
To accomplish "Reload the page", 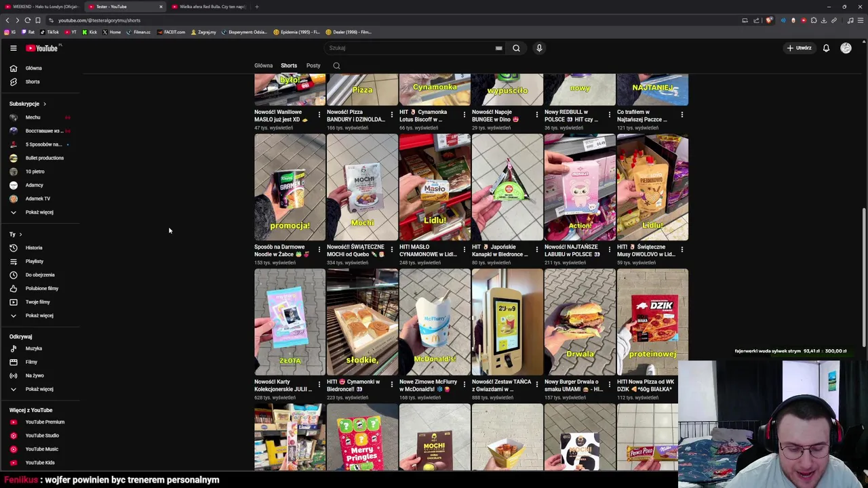I will 27,20.
